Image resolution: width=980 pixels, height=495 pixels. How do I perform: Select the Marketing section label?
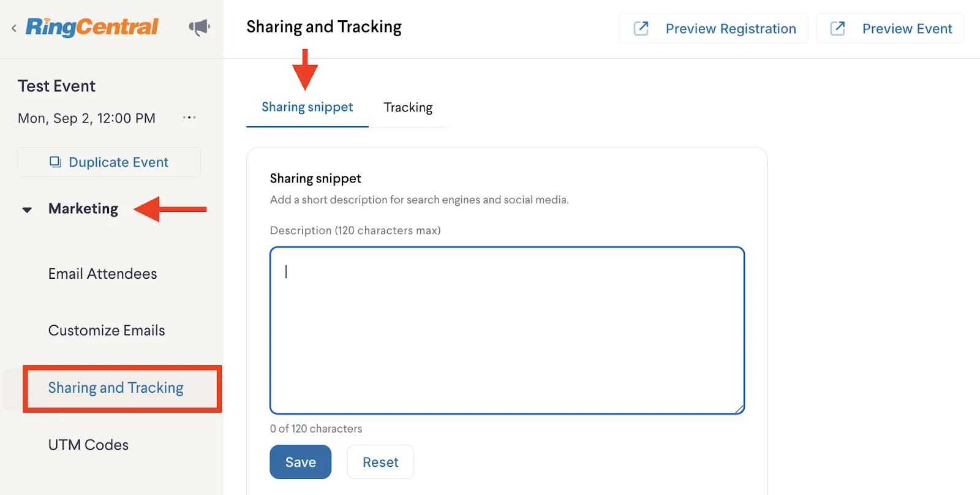click(x=83, y=209)
